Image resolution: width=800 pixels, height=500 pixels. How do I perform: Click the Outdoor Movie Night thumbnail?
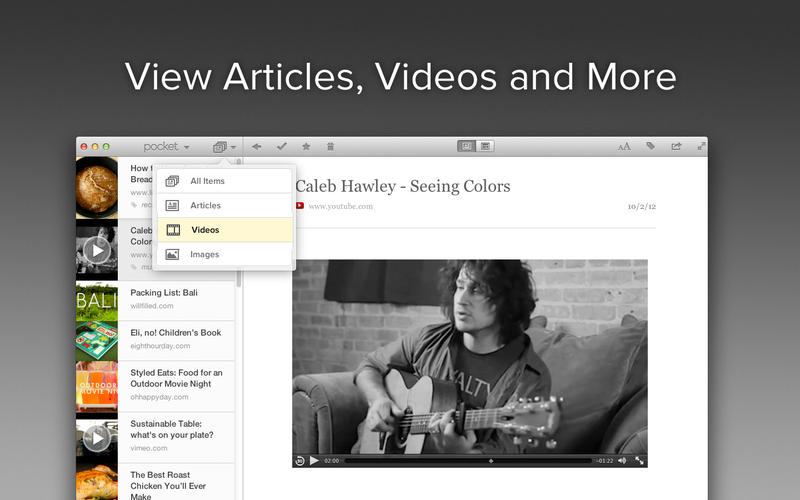tap(97, 386)
